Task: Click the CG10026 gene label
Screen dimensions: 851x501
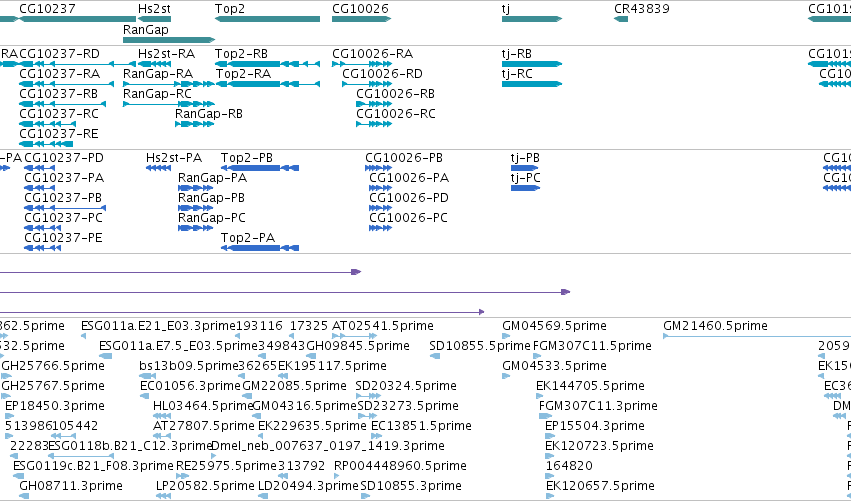Action: click(360, 9)
